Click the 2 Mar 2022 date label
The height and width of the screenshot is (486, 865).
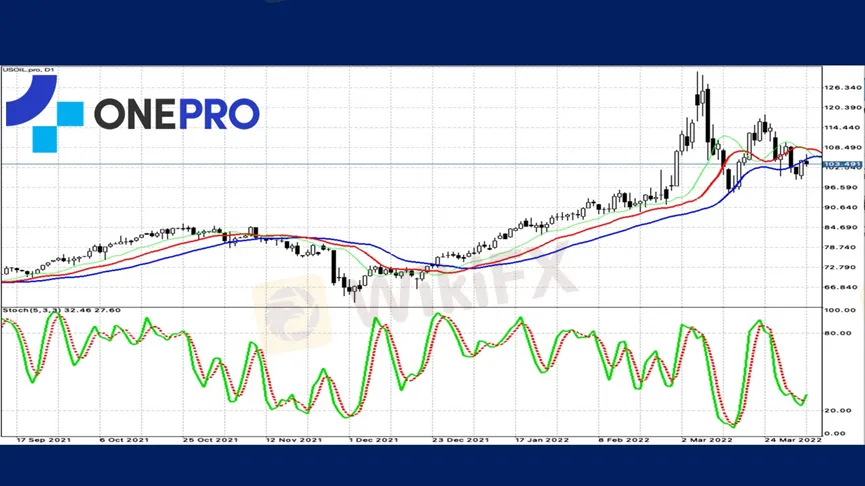(x=707, y=440)
